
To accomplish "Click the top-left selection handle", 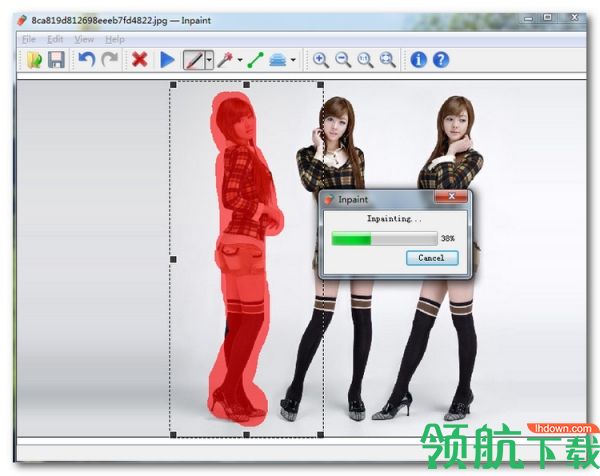I will tap(173, 85).
